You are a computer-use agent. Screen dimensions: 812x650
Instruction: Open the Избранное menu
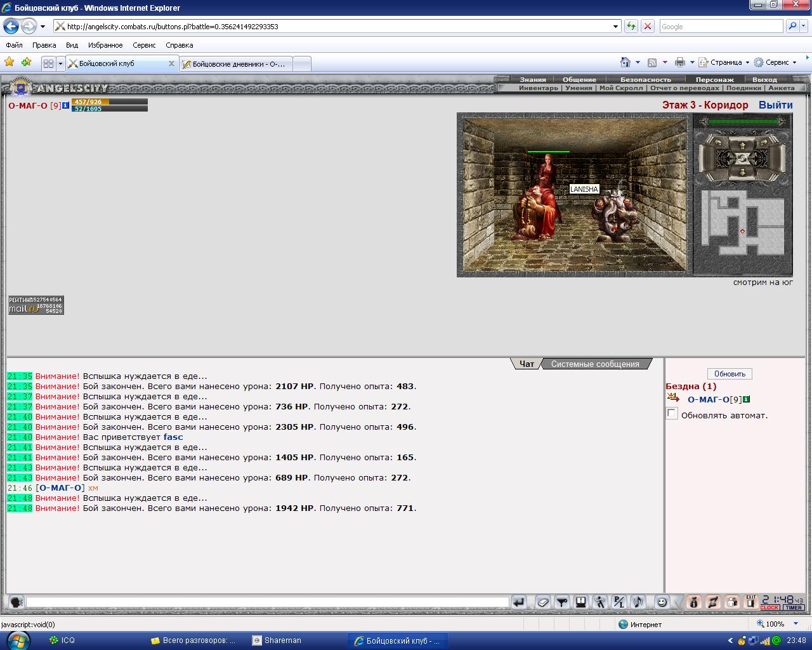tap(105, 45)
